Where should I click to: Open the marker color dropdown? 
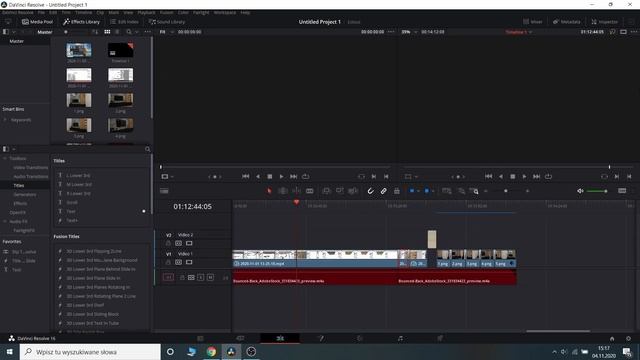pyautogui.click(x=433, y=191)
